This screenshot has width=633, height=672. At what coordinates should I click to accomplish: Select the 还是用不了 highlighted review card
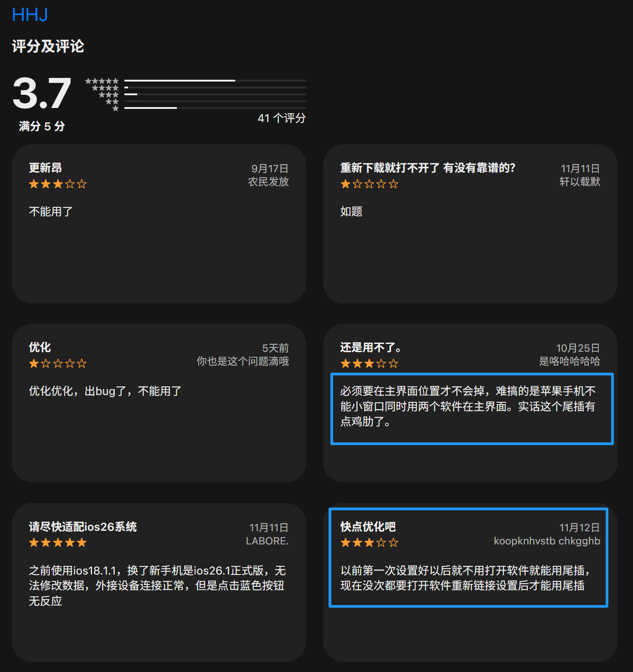coord(472,409)
